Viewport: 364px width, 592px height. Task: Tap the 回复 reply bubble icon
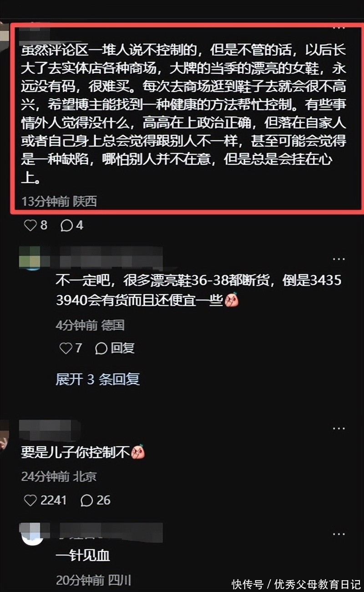101,348
